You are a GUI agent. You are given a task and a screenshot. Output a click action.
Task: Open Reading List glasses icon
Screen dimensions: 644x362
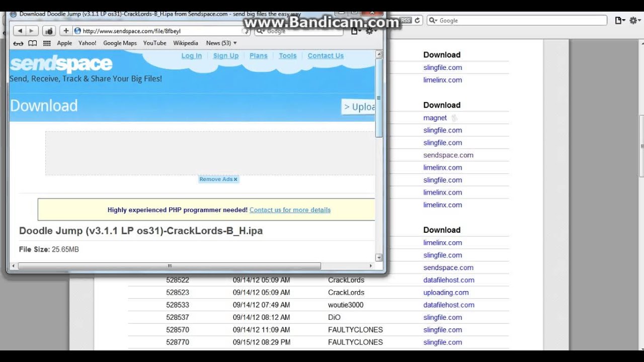(19, 43)
